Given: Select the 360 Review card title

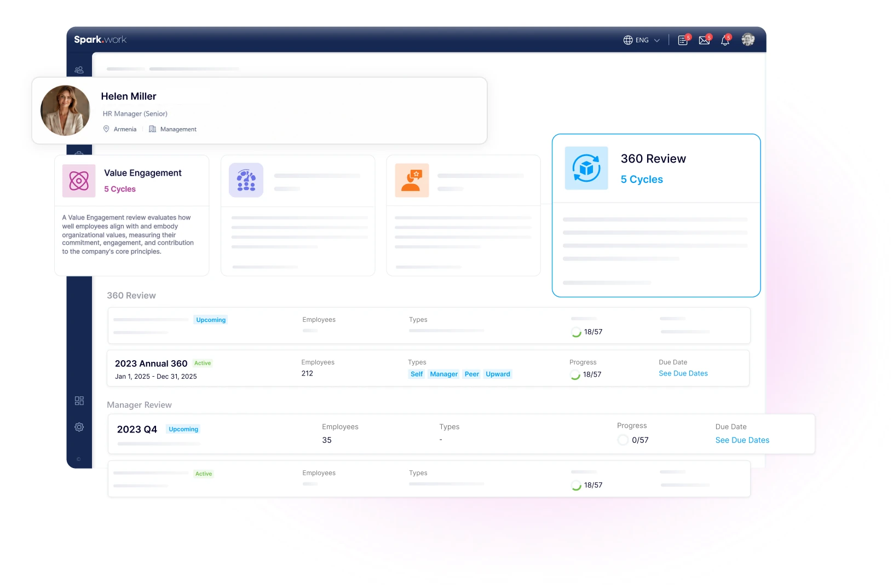Looking at the screenshot, I should click(x=653, y=159).
